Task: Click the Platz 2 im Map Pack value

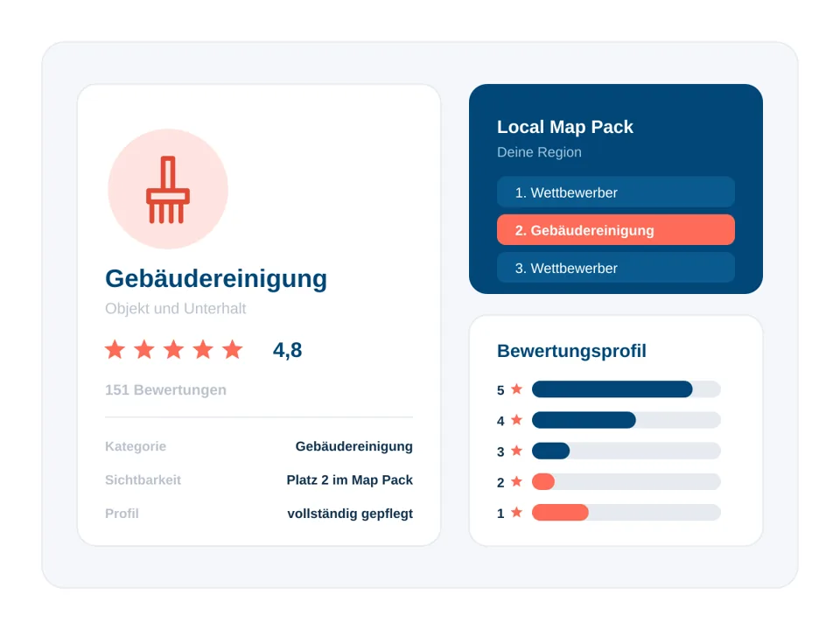Action: pyautogui.click(x=349, y=480)
